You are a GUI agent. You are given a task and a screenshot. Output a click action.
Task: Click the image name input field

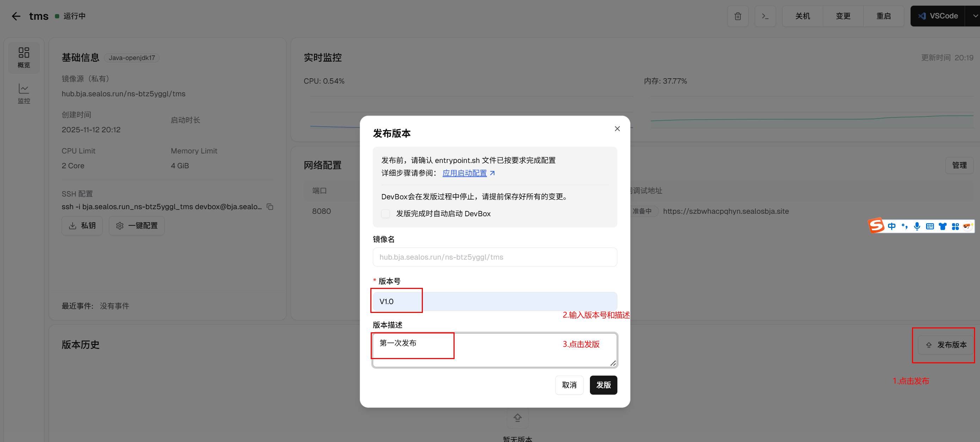(494, 257)
